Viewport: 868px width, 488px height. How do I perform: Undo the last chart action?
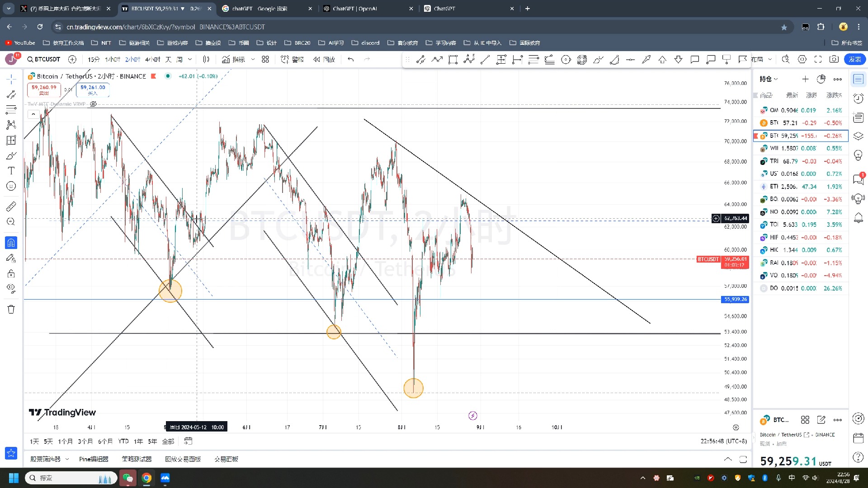tap(351, 59)
